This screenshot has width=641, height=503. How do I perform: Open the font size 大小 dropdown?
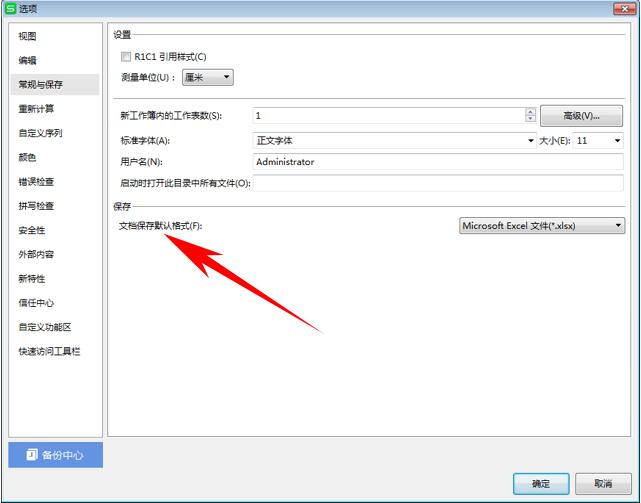(598, 141)
